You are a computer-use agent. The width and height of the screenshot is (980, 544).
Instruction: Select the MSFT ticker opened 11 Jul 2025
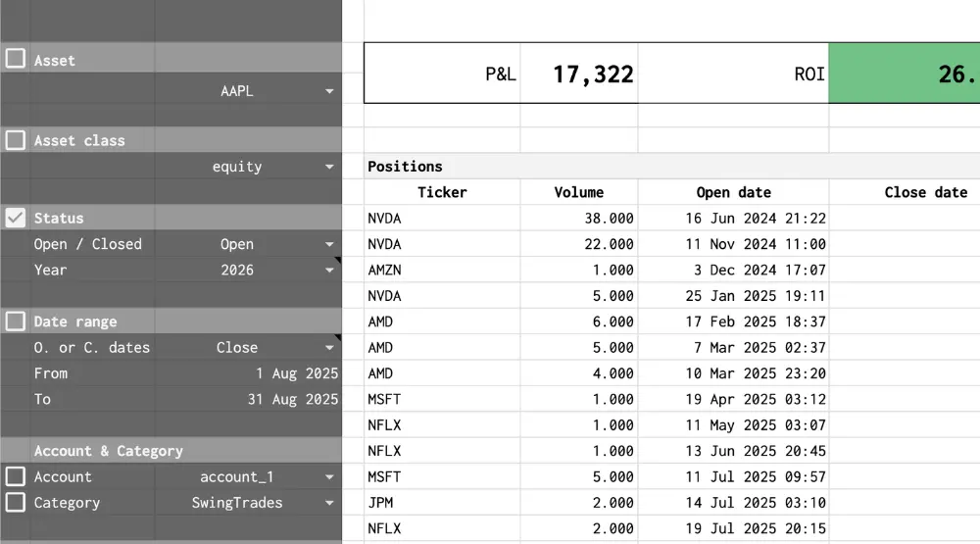[442, 476]
